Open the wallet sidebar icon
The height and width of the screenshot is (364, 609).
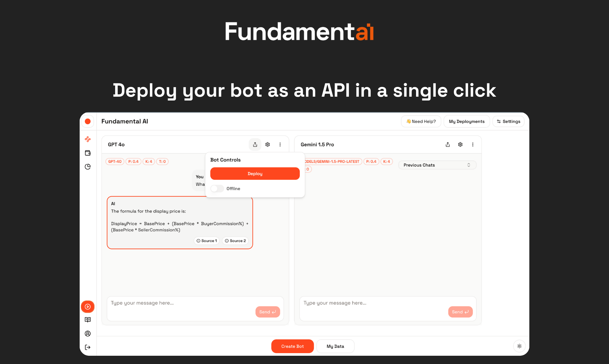(88, 153)
